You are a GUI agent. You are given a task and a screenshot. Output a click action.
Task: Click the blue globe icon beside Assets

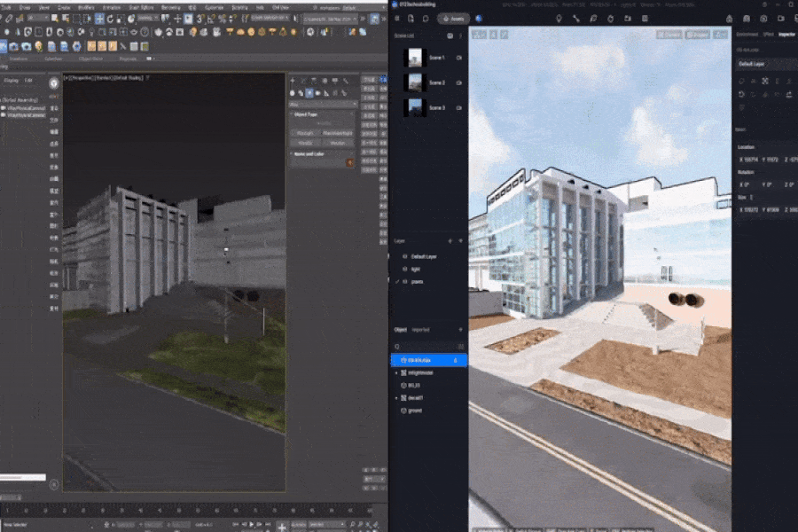point(479,19)
